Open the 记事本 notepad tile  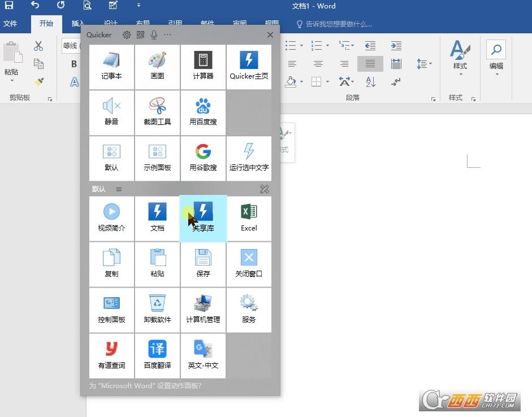(111, 67)
